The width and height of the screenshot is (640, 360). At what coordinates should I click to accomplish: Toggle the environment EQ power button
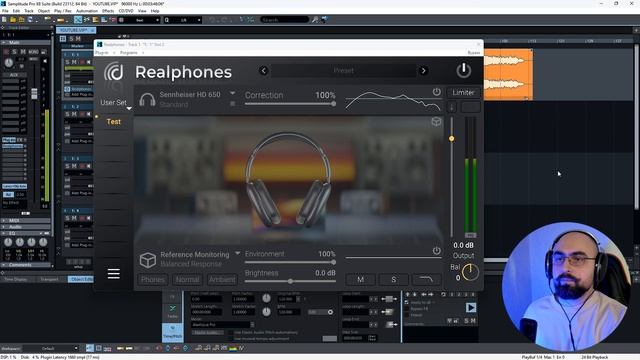click(436, 251)
